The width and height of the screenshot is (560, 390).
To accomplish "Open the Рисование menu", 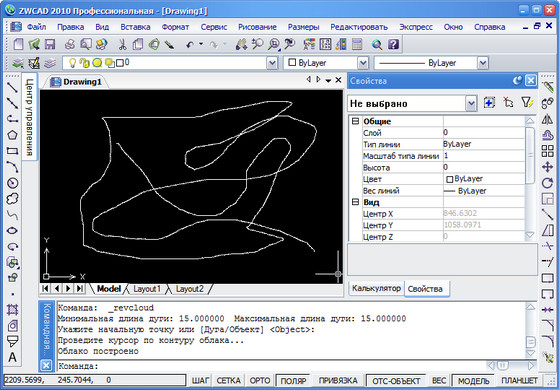I will pos(257,27).
